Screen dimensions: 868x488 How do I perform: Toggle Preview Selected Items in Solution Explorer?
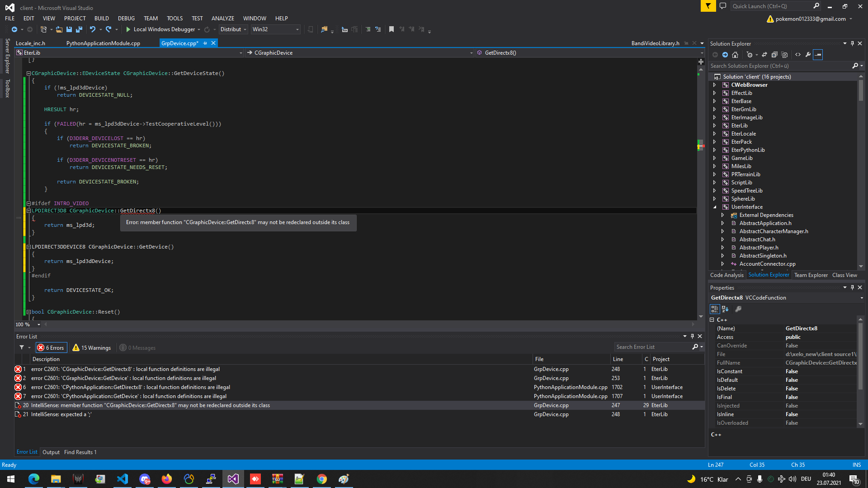(x=818, y=55)
